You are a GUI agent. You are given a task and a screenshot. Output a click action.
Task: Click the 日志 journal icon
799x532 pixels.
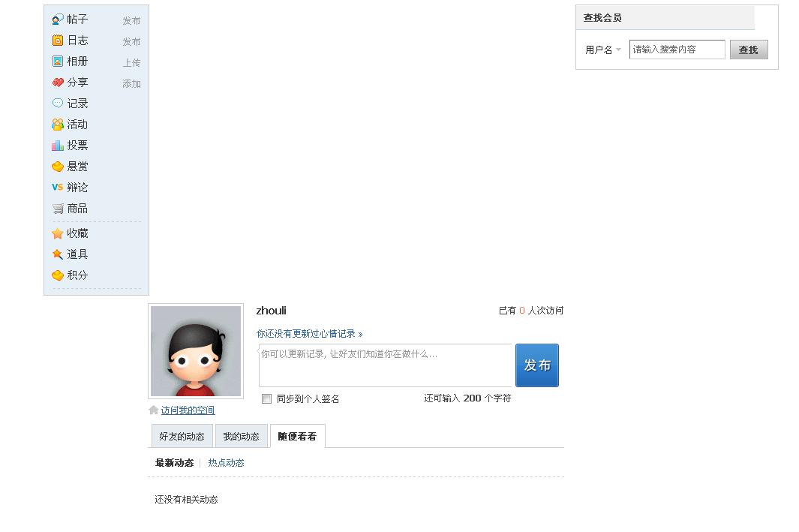[x=58, y=41]
